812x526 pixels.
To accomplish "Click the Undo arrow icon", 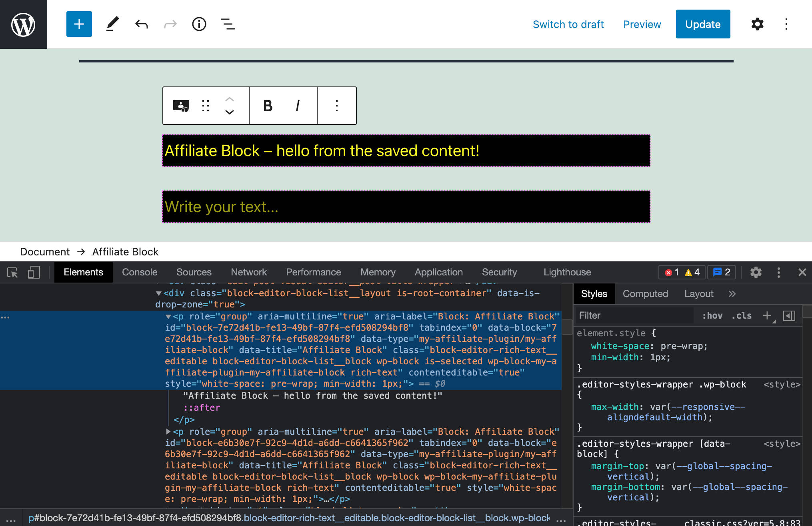I will point(142,24).
